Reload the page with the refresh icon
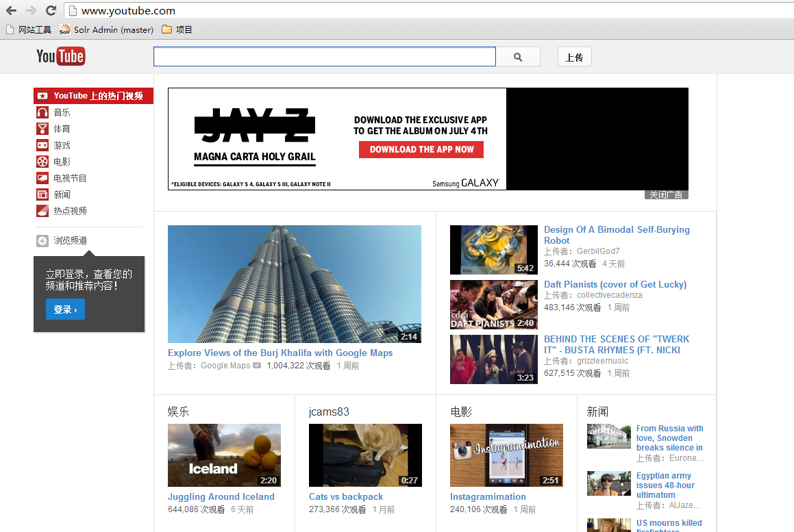Image resolution: width=794 pixels, height=532 pixels. coord(51,11)
